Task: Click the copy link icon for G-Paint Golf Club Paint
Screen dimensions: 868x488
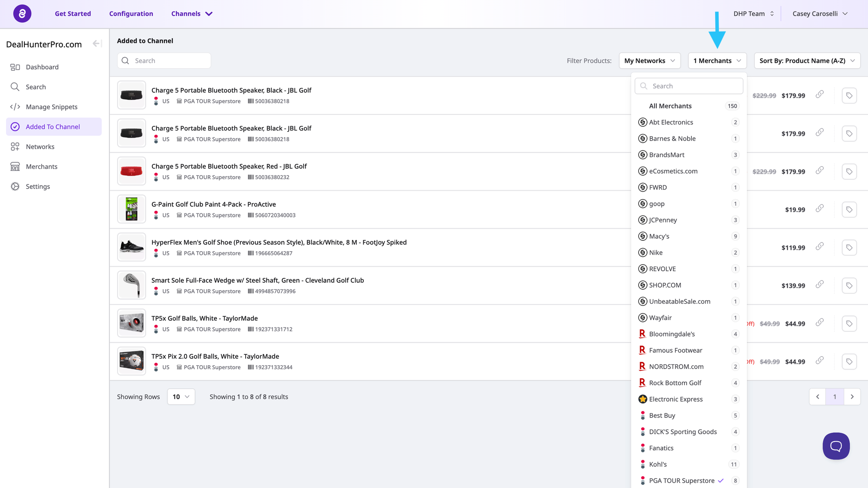Action: pos(819,209)
